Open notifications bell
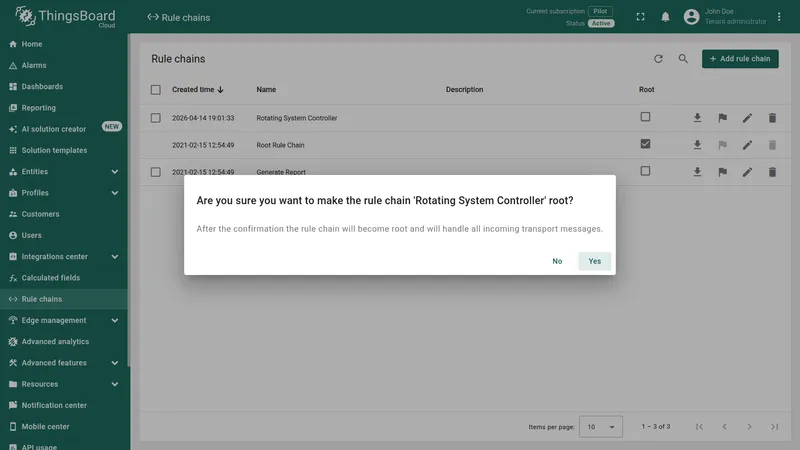 665,17
